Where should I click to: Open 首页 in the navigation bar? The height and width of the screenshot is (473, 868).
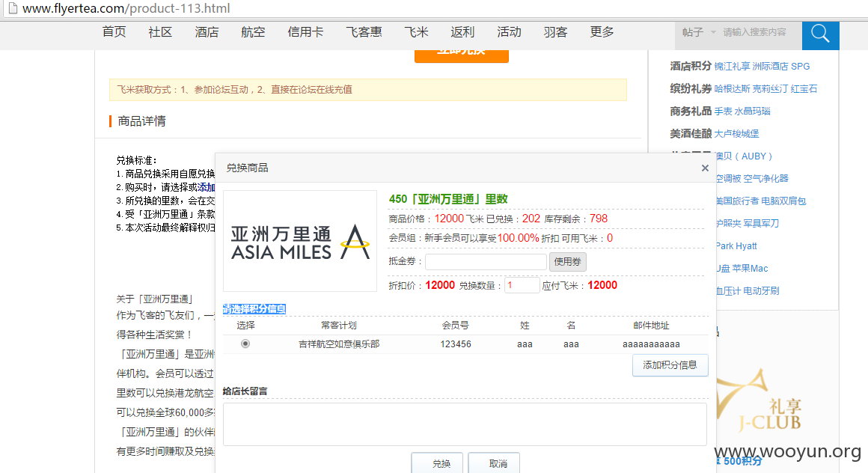point(114,31)
